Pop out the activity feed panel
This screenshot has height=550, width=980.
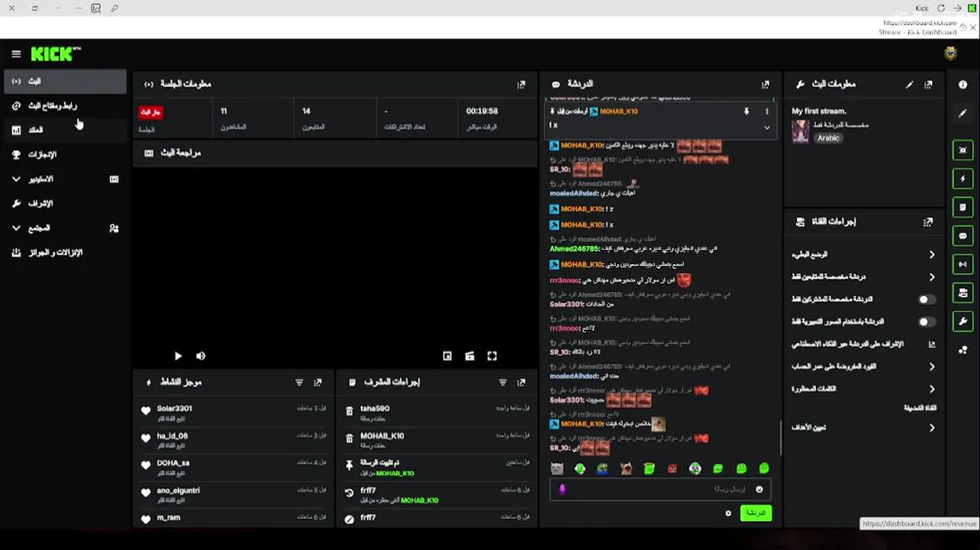pos(318,383)
